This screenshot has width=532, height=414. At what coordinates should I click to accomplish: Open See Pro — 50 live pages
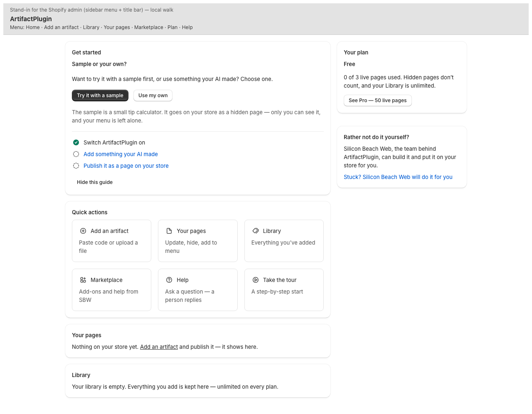coord(378,100)
